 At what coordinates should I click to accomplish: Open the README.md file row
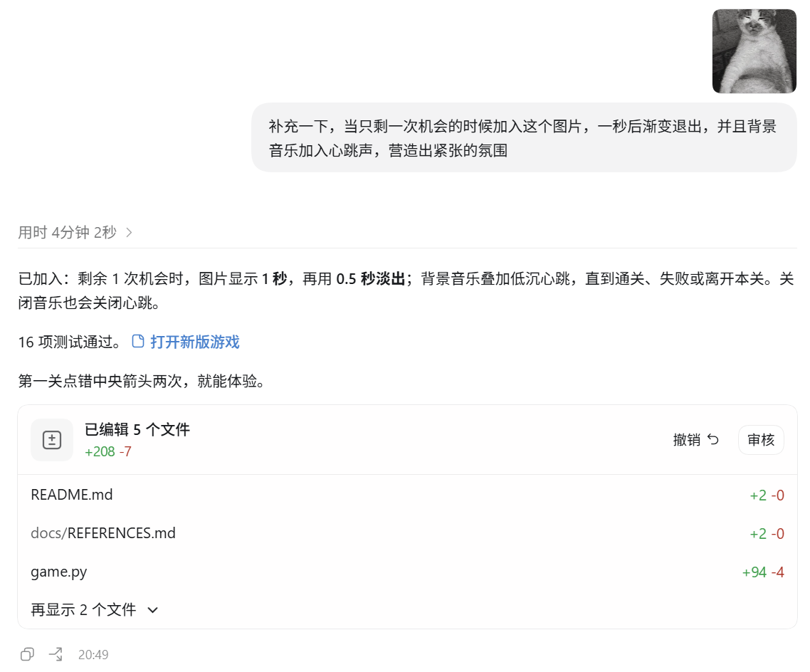407,494
